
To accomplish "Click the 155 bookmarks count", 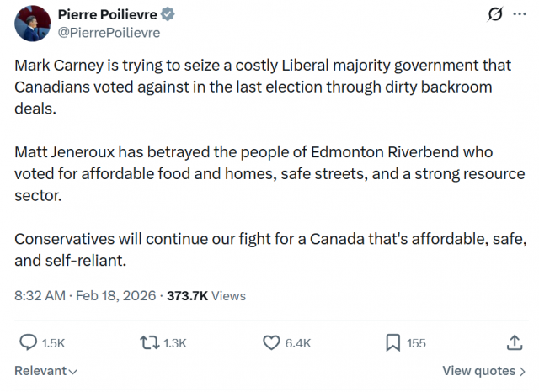I will [x=416, y=343].
